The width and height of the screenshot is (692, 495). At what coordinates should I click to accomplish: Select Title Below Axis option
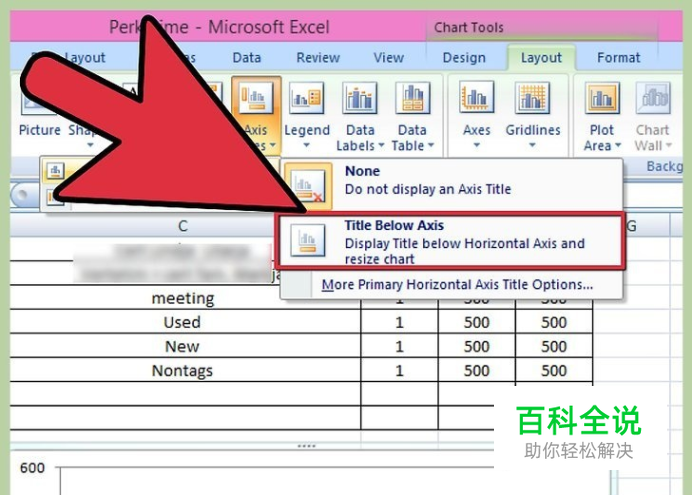point(451,241)
